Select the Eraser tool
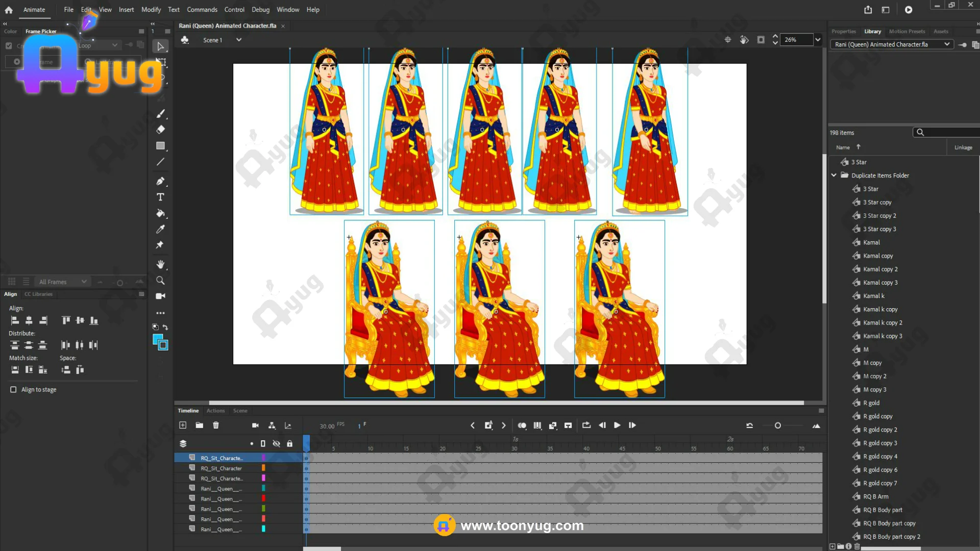The width and height of the screenshot is (980, 551). pos(160,130)
